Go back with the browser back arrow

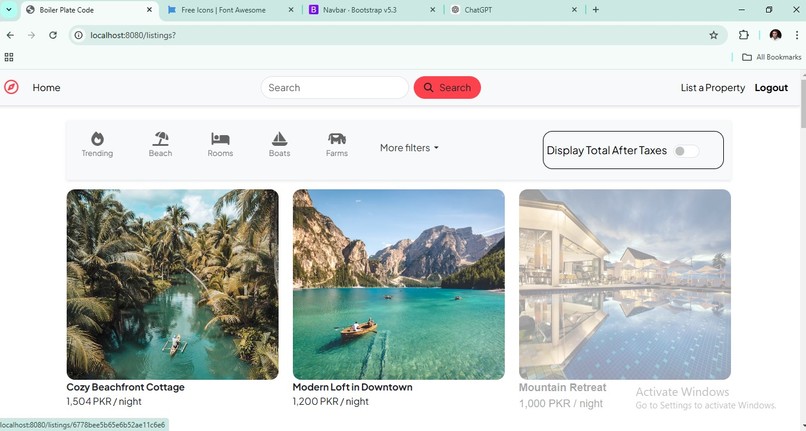[x=10, y=35]
